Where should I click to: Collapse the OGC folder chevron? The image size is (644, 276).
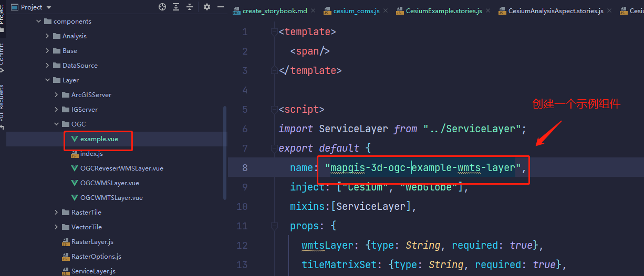pyautogui.click(x=56, y=124)
